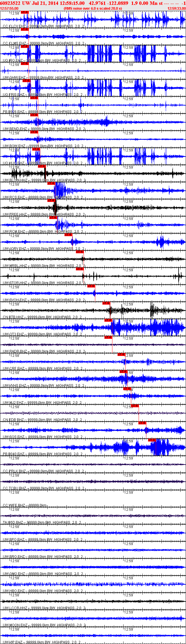Click the red pick flag on BOW trace
This screenshot has height=644, width=186.
coord(34,132)
